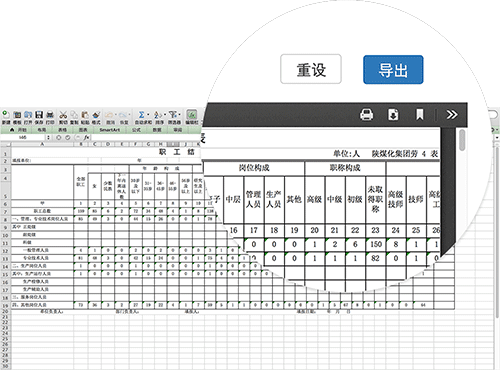Screen dimensions: 500x370
Task: Click the printer icon in dark toolbar
Action: point(367,114)
